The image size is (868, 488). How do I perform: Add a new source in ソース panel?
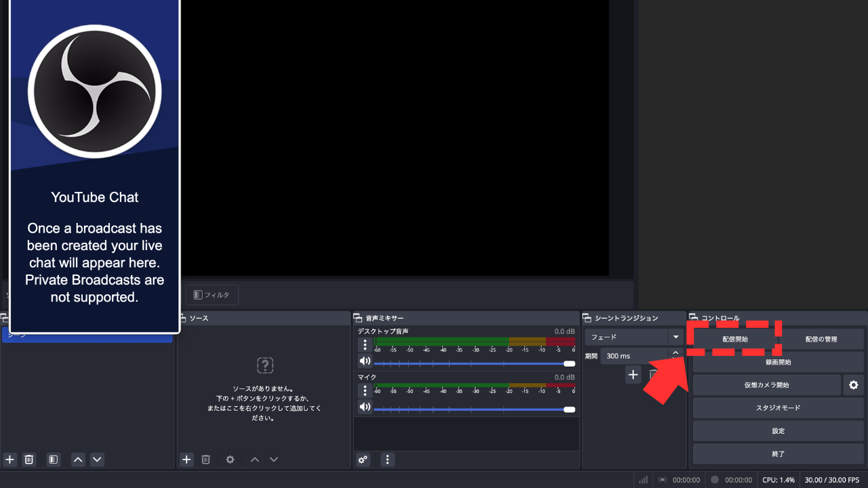(x=186, y=460)
